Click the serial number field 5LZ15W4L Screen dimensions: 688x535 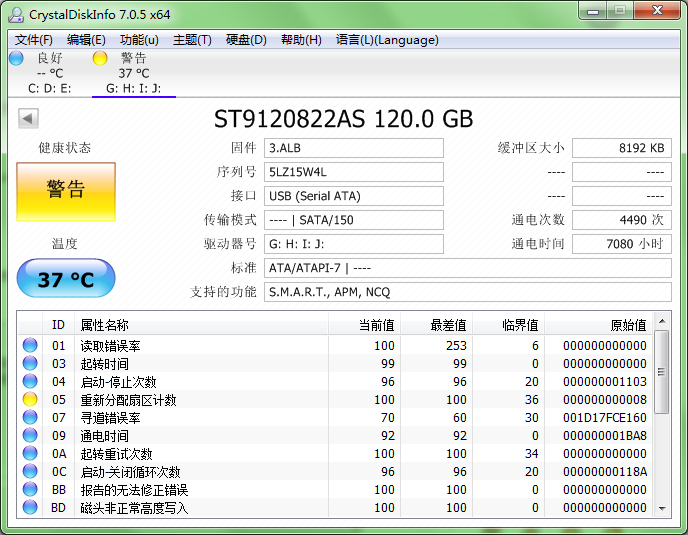tap(354, 172)
